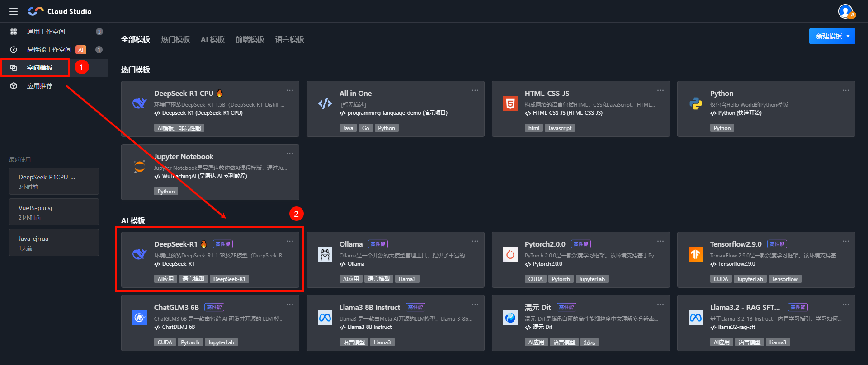This screenshot has height=365, width=868.
Task: Open the All in One template title
Action: (x=355, y=94)
